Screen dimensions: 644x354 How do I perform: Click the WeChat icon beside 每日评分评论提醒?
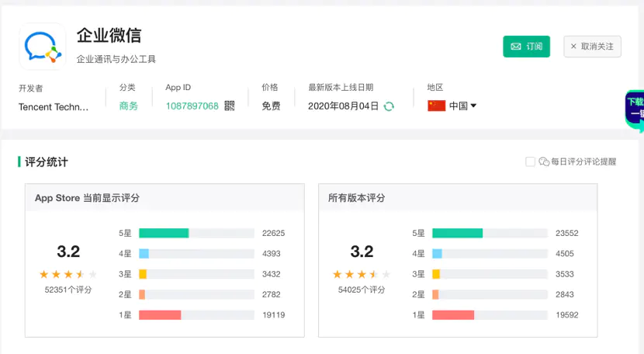click(544, 161)
